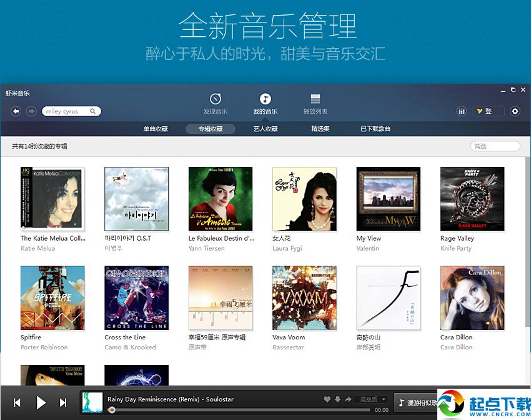
Task: Go forward with the right arrow button
Action: point(31,111)
